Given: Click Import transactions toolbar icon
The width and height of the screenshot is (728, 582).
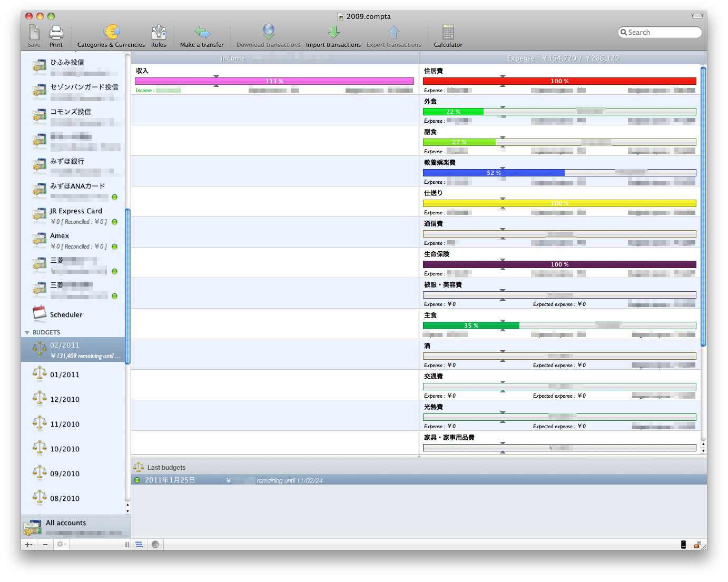Looking at the screenshot, I should click(333, 33).
